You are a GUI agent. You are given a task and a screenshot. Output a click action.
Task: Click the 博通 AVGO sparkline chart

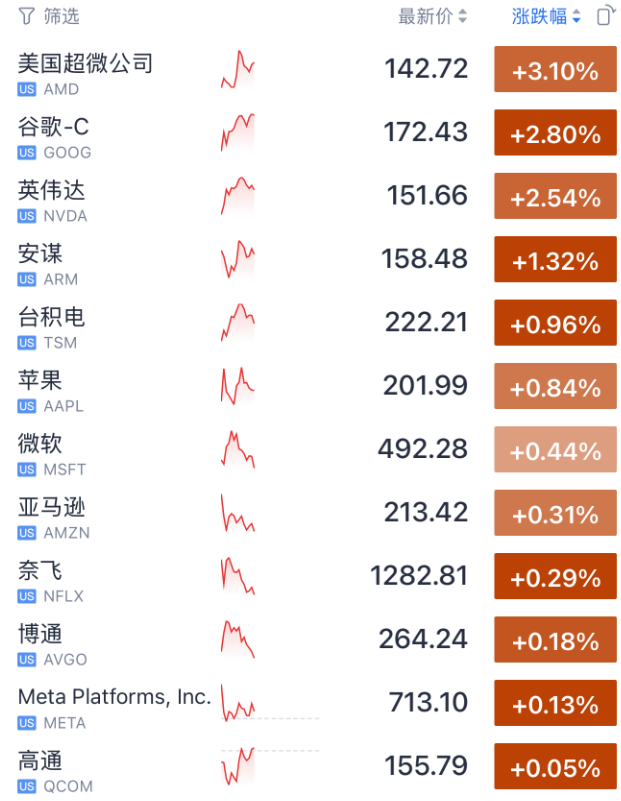[238, 640]
